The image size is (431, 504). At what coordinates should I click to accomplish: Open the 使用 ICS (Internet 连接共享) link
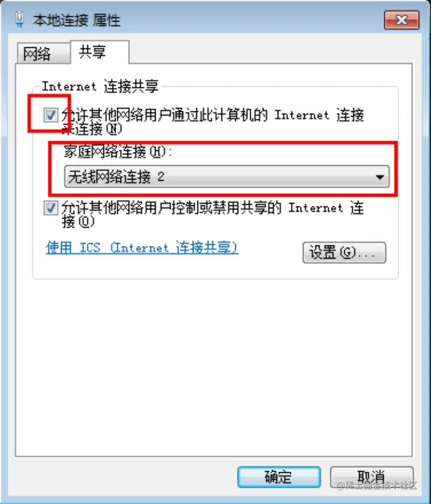point(142,248)
